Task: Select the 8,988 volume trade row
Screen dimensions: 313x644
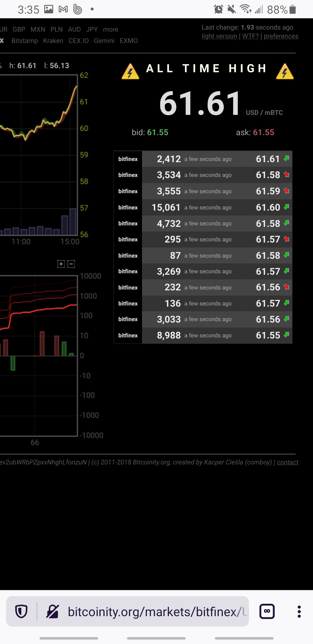Action: pos(203,335)
